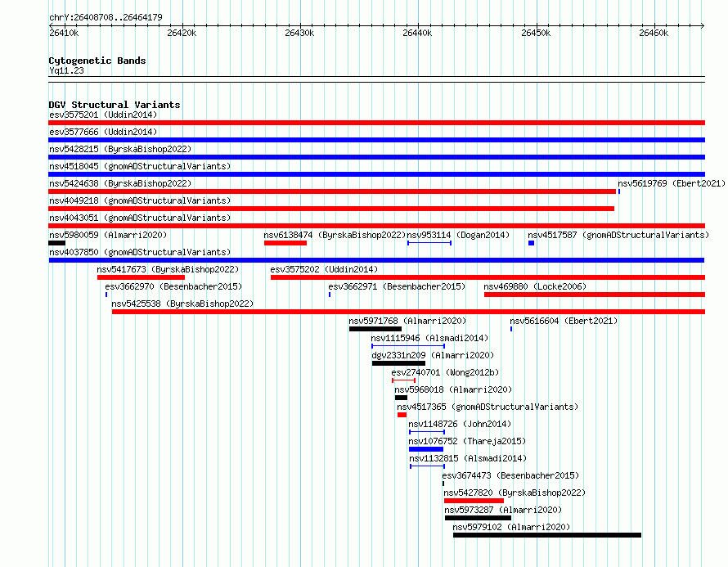Select the black nsv5973287 (Almarri2020) bar
The image size is (728, 567).
pyautogui.click(x=479, y=518)
